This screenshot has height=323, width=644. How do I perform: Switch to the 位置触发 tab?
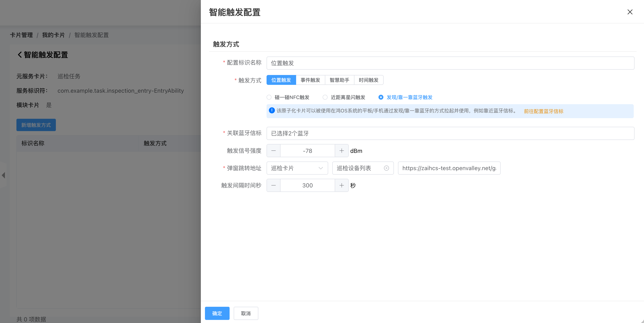281,80
